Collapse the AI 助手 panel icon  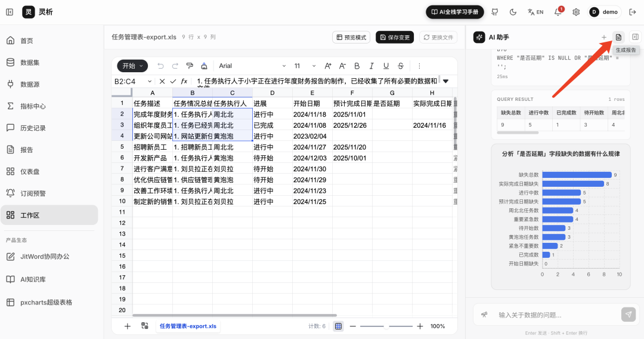click(635, 37)
